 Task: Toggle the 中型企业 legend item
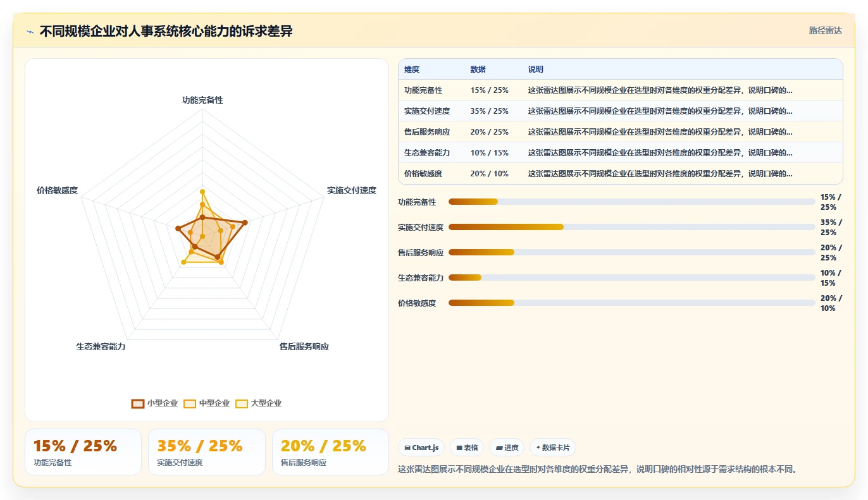point(207,403)
